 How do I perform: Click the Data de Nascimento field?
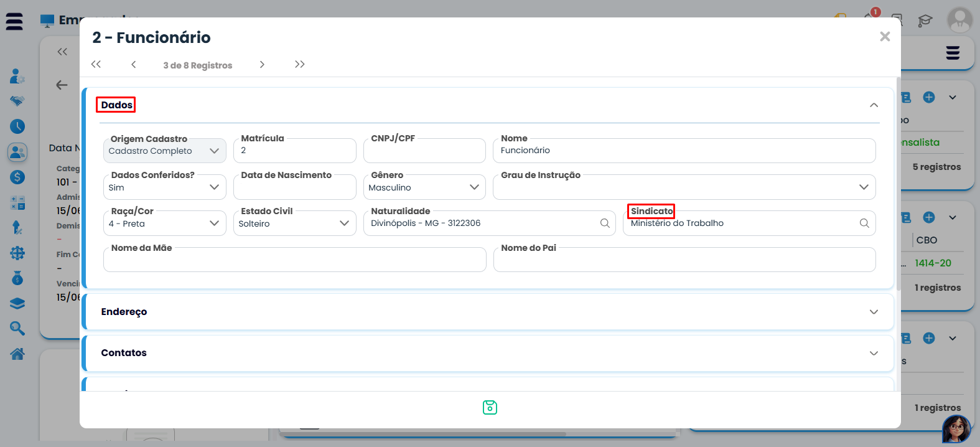(294, 187)
